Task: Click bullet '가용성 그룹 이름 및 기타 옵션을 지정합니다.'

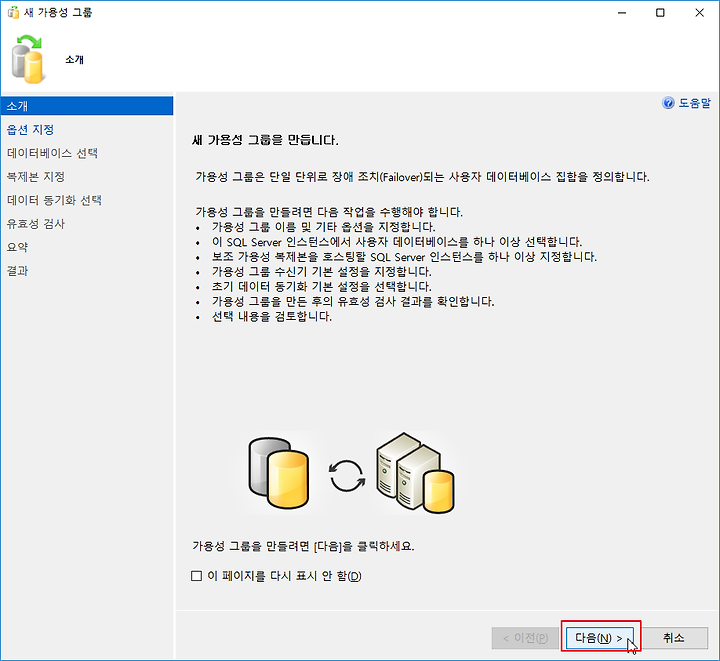Action: 323,227
